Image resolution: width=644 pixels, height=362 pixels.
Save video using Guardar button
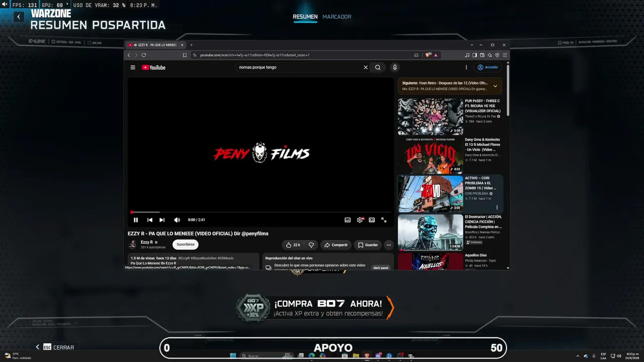click(x=368, y=245)
